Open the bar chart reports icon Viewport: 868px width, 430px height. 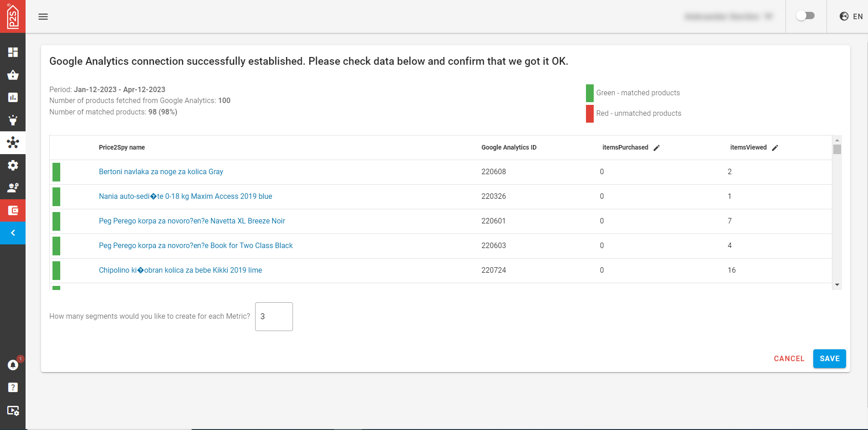tap(13, 97)
